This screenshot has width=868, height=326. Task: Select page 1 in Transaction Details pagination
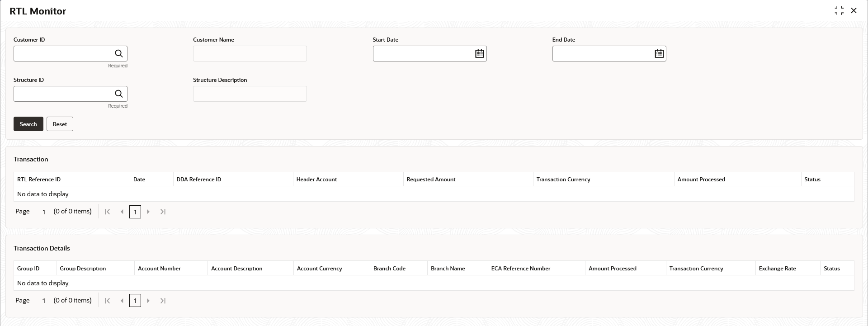pyautogui.click(x=135, y=301)
